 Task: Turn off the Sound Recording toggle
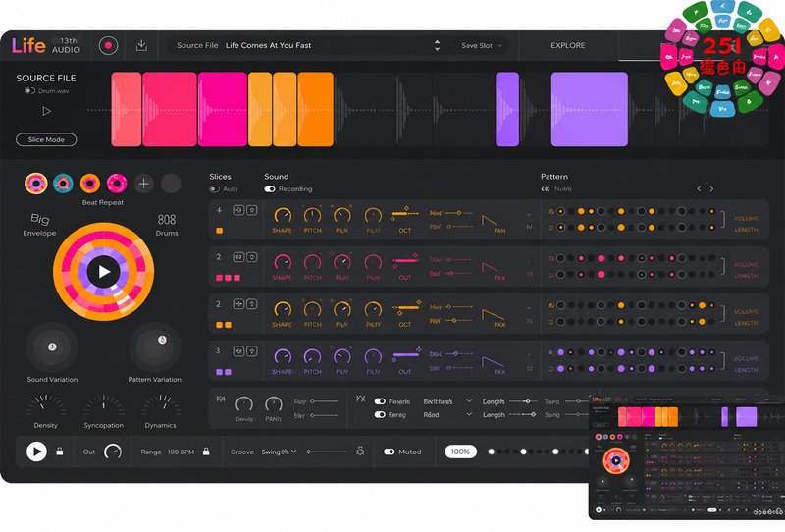pos(270,188)
